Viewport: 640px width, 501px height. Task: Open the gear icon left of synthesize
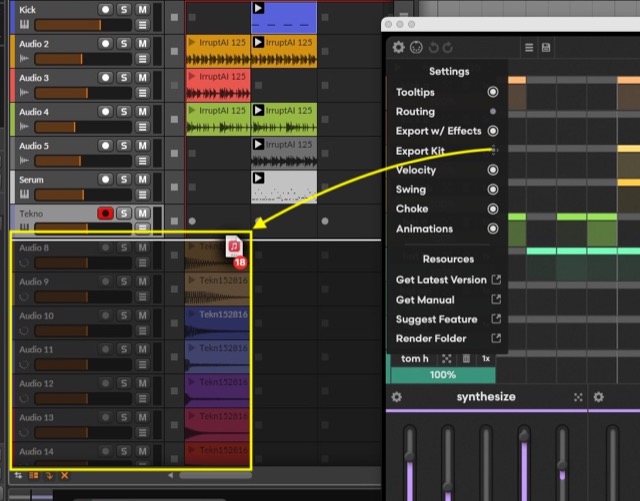pyautogui.click(x=396, y=397)
